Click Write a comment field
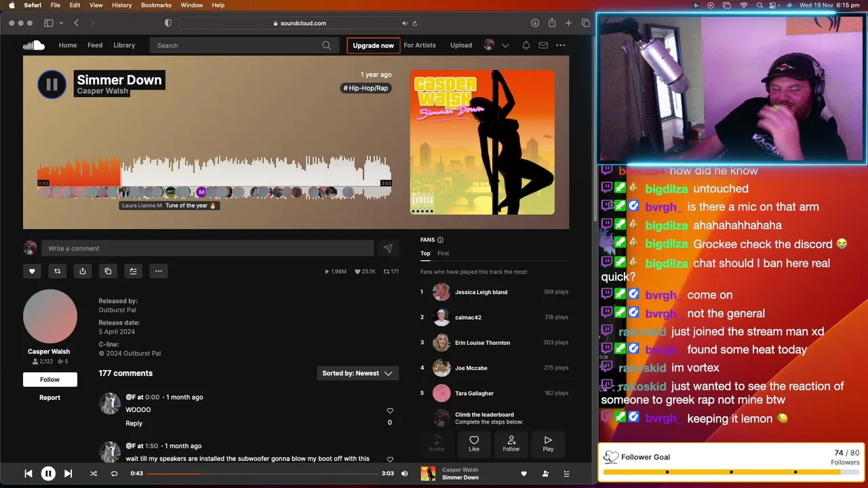The height and width of the screenshot is (488, 868). point(208,248)
